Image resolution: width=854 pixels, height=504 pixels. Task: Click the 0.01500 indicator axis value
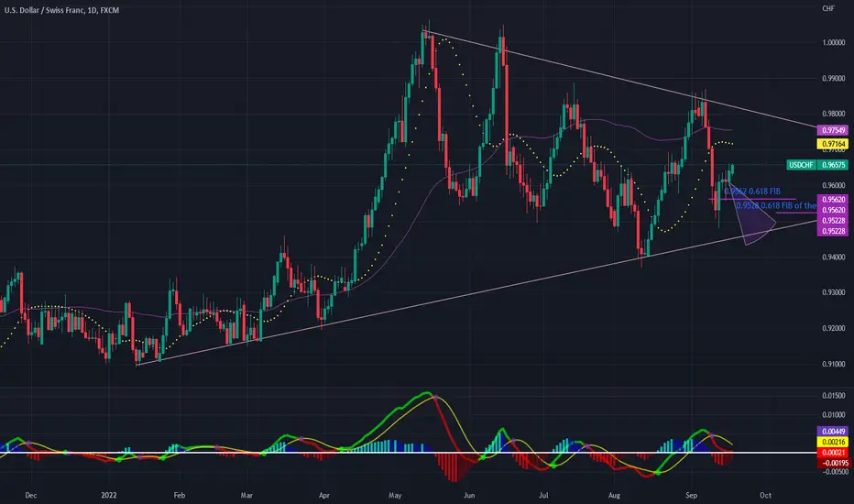(833, 396)
